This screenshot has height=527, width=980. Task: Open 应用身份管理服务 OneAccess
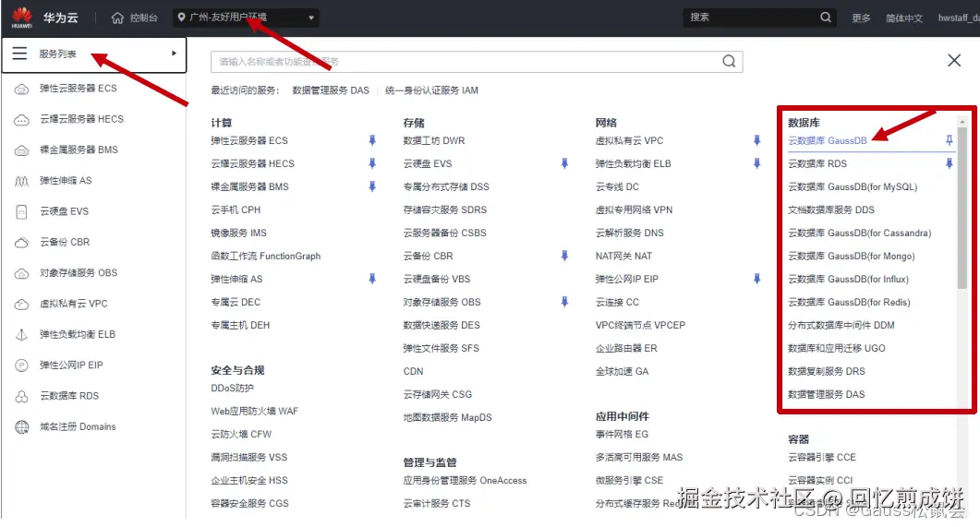pyautogui.click(x=465, y=481)
